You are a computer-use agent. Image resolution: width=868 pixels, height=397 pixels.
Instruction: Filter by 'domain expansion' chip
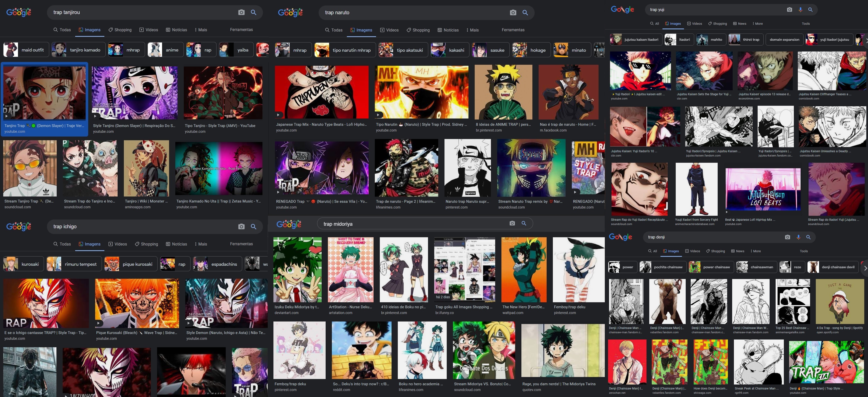784,39
